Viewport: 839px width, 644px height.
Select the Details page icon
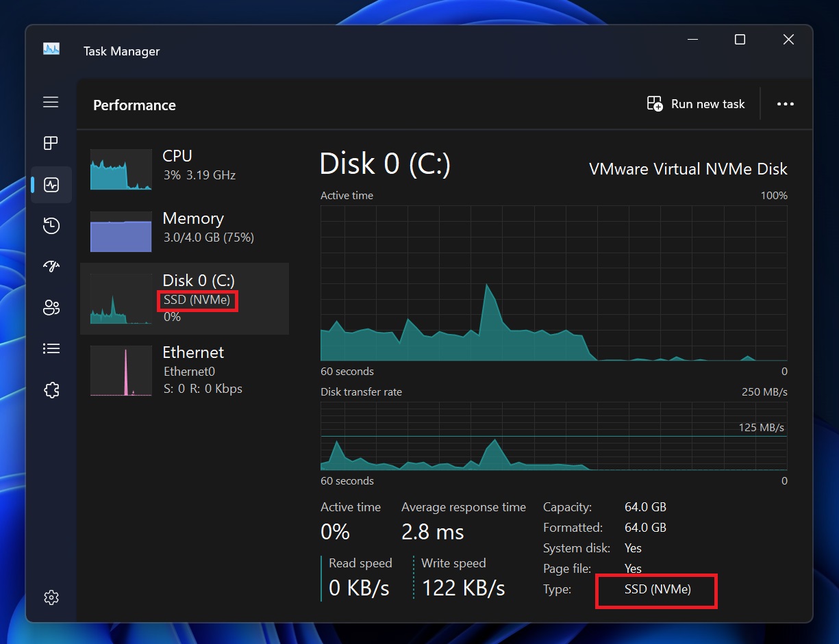tap(51, 348)
